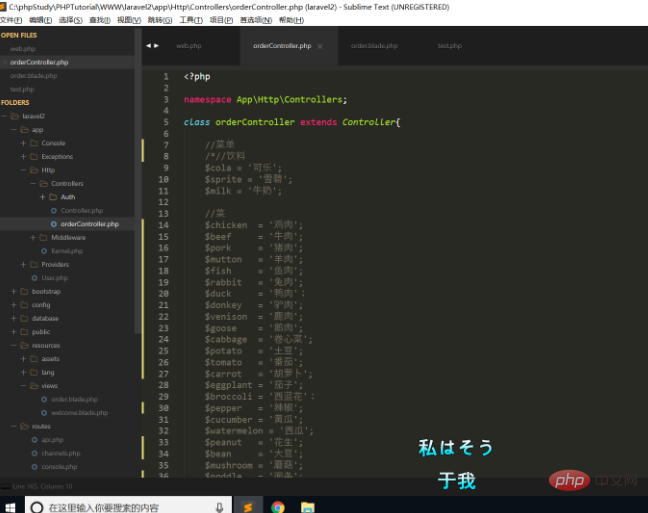Open welcome.blade.php in the sidebar

coord(79,413)
